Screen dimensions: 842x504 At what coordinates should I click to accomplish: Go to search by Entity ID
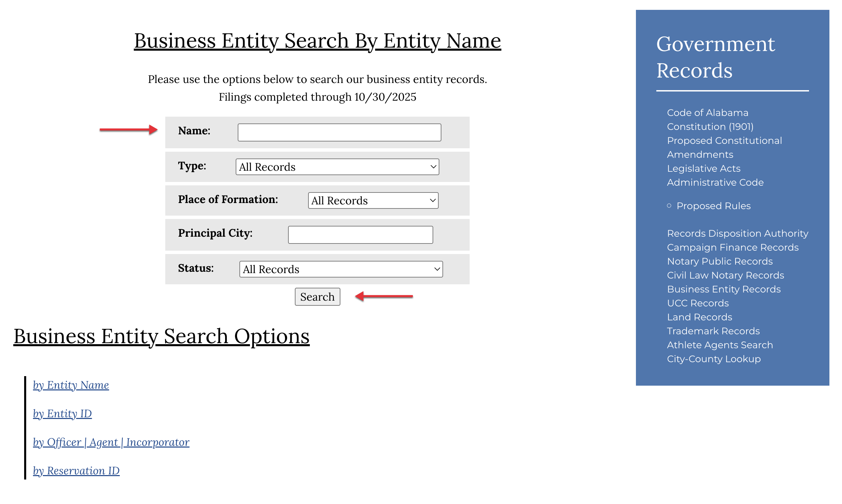[x=62, y=414]
